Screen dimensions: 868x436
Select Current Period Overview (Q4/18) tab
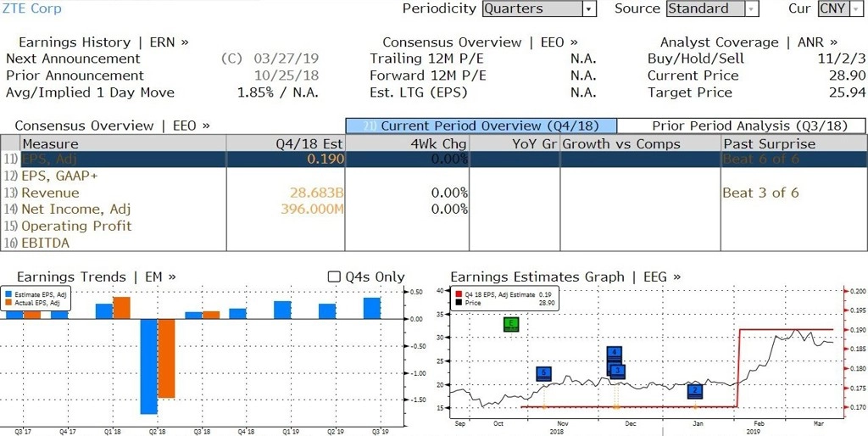pyautogui.click(x=481, y=126)
